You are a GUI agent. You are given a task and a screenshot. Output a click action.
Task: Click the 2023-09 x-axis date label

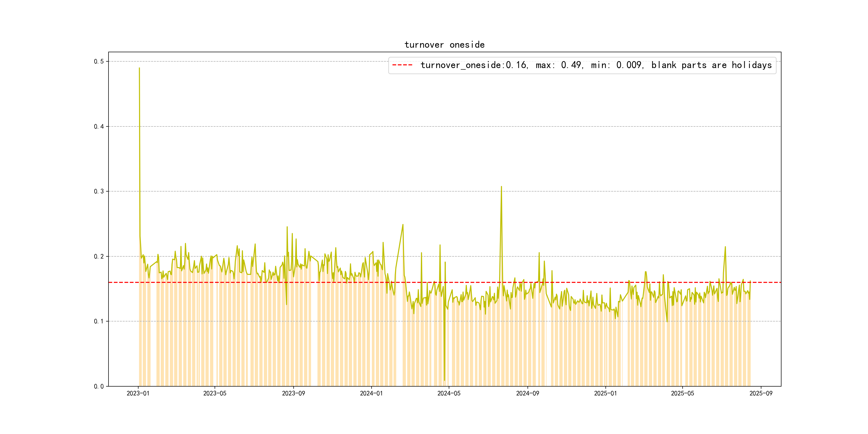click(293, 393)
